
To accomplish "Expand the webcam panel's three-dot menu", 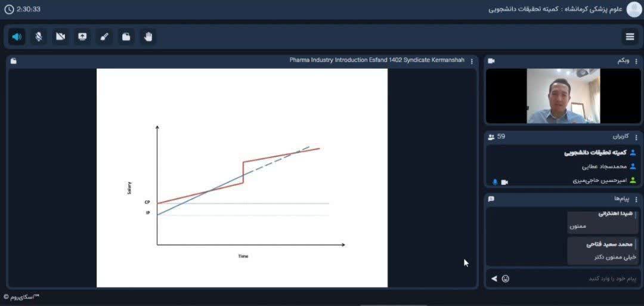I will coord(636,61).
